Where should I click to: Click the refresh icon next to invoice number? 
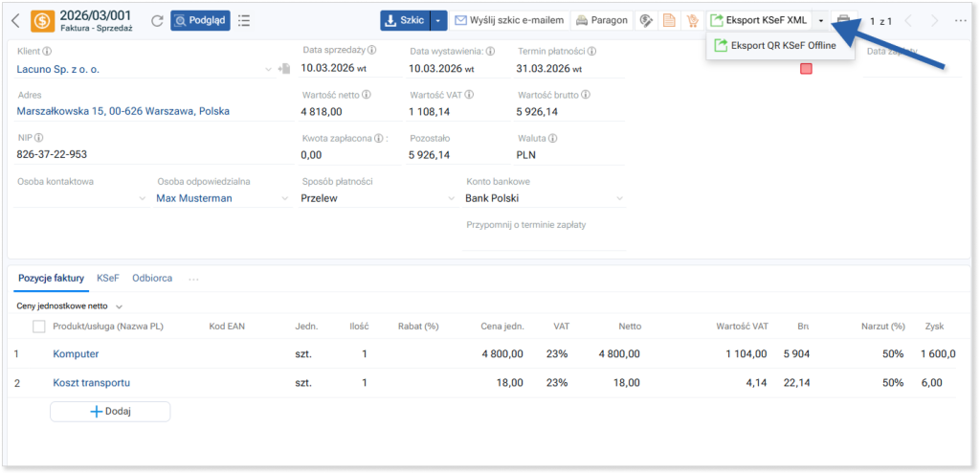click(156, 20)
